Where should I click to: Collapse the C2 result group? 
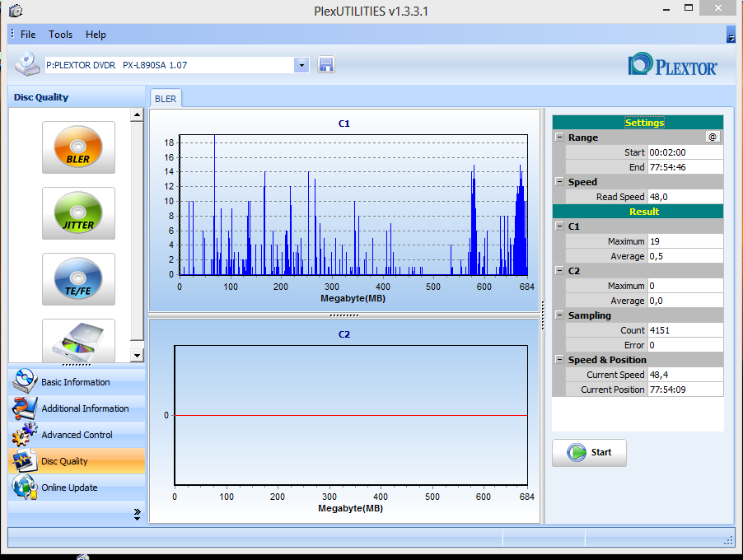[x=559, y=271]
